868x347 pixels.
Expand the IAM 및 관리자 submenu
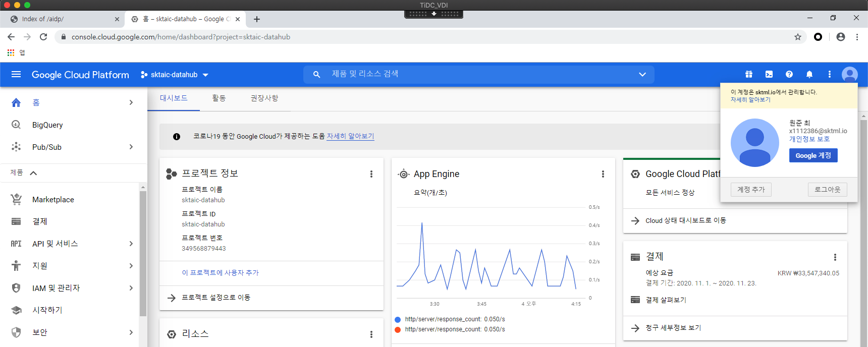[x=131, y=288]
